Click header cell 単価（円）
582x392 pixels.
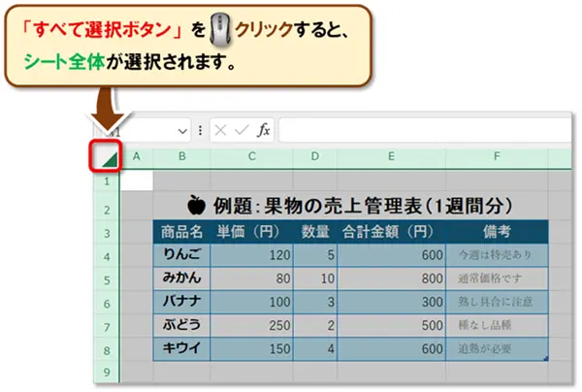click(251, 232)
